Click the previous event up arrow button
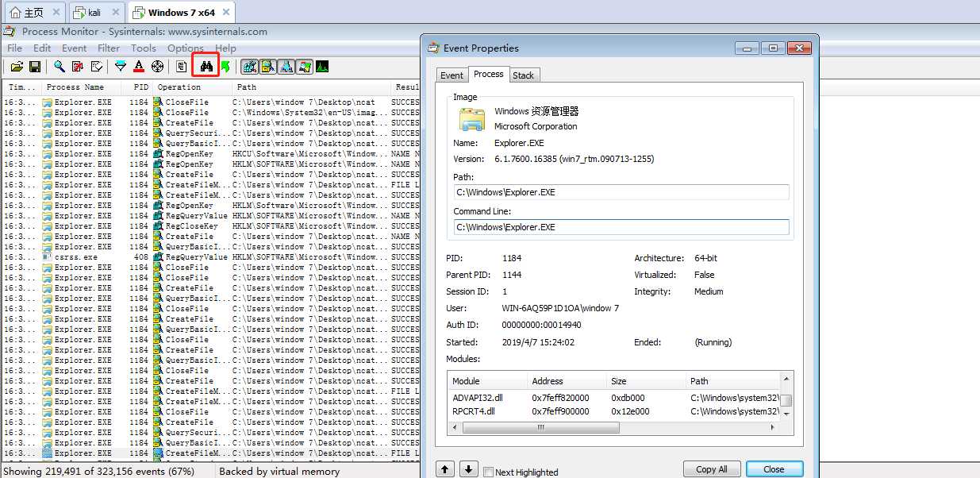The image size is (980, 478). pyautogui.click(x=445, y=469)
